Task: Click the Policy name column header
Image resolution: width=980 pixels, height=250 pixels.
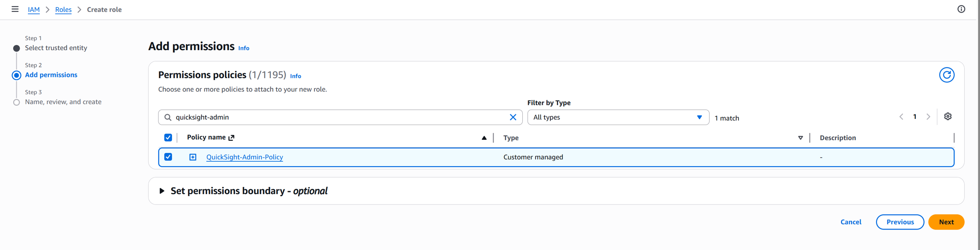Action: click(x=206, y=137)
